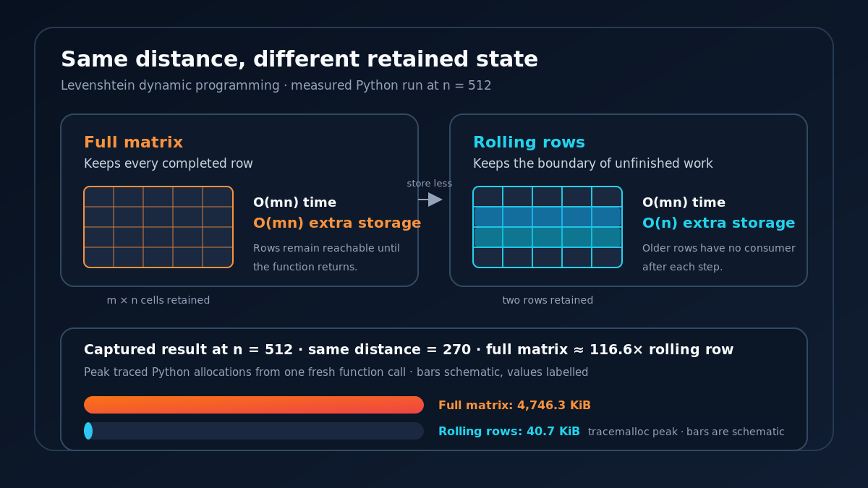The width and height of the screenshot is (868, 488).
Task: Click the 'Same distance, different retained state' title
Action: [299, 60]
